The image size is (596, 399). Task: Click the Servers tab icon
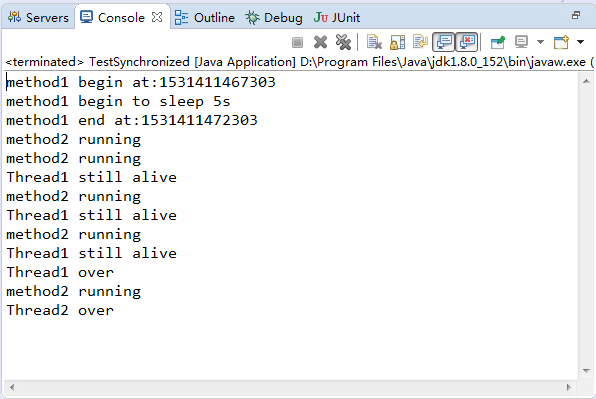[14, 17]
